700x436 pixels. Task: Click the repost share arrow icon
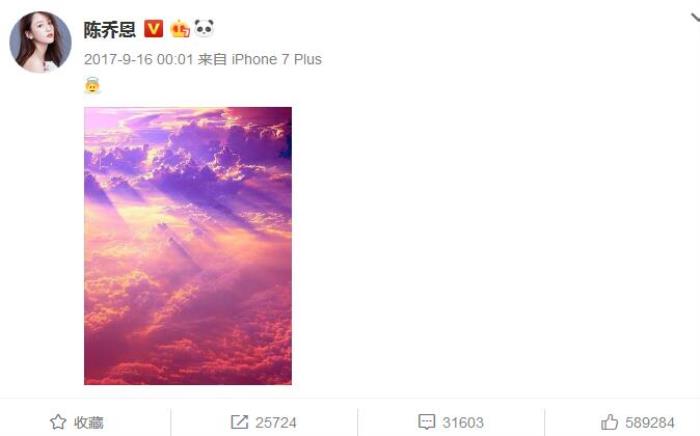tap(239, 422)
